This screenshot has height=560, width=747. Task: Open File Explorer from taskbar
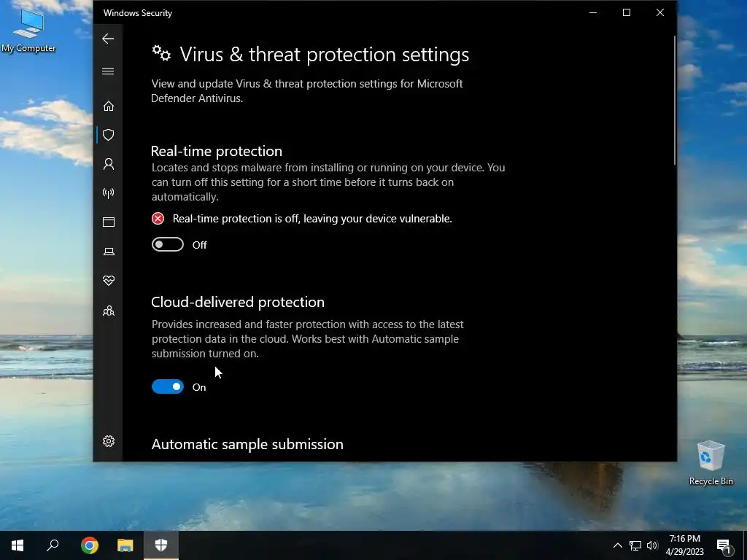point(125,545)
